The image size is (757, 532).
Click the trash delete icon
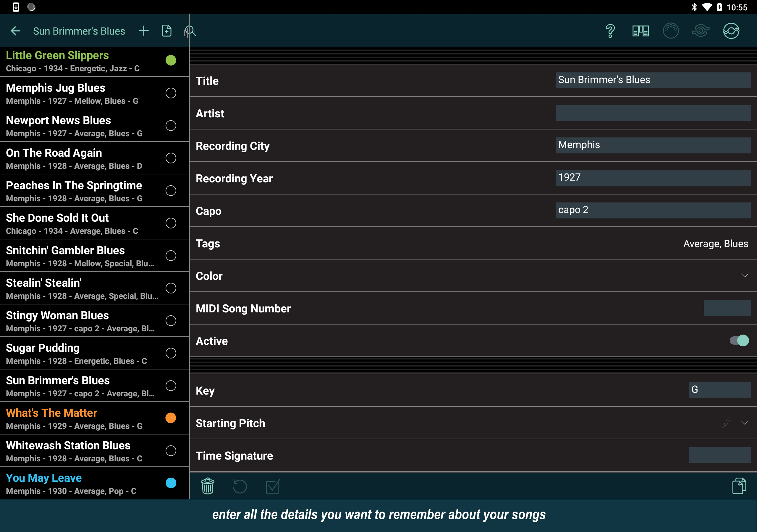[x=207, y=486]
